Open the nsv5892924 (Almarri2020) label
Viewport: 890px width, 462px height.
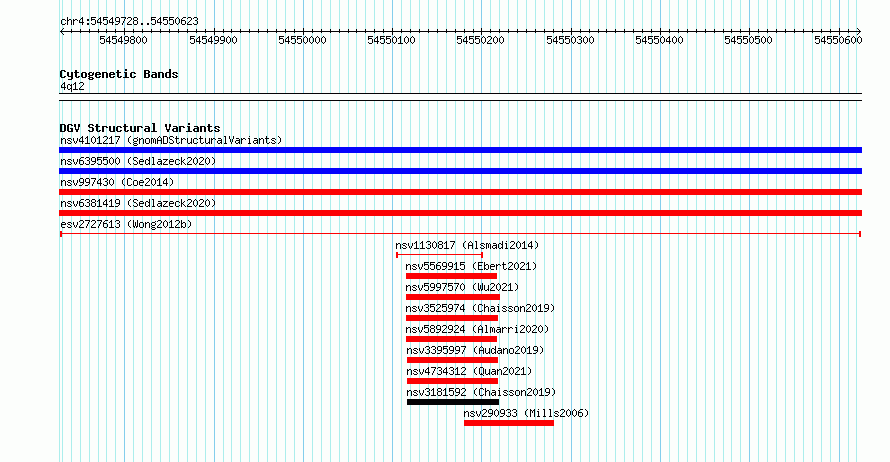point(477,329)
